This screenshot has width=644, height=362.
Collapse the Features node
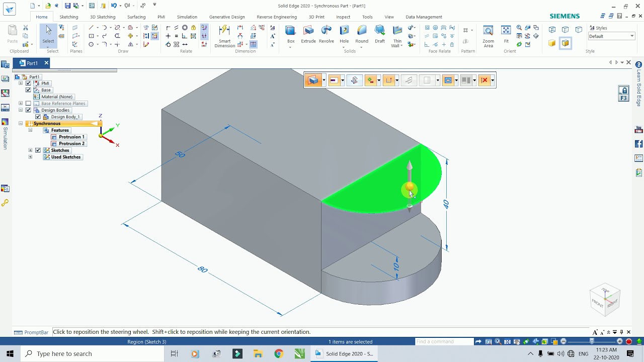coord(30,130)
